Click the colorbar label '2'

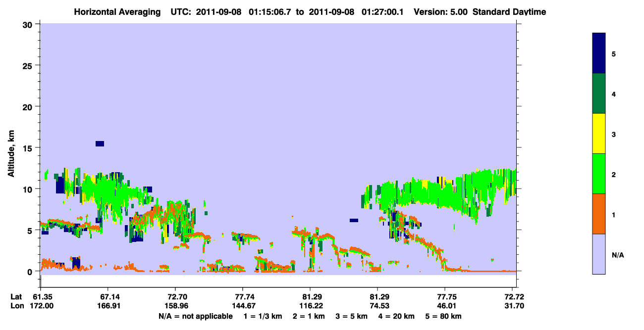(x=614, y=174)
